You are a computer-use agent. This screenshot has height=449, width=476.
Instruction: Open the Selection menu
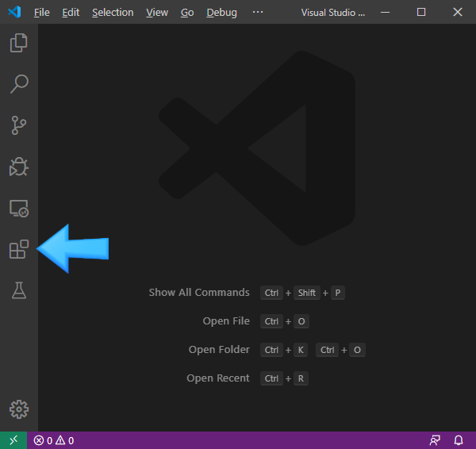(113, 13)
